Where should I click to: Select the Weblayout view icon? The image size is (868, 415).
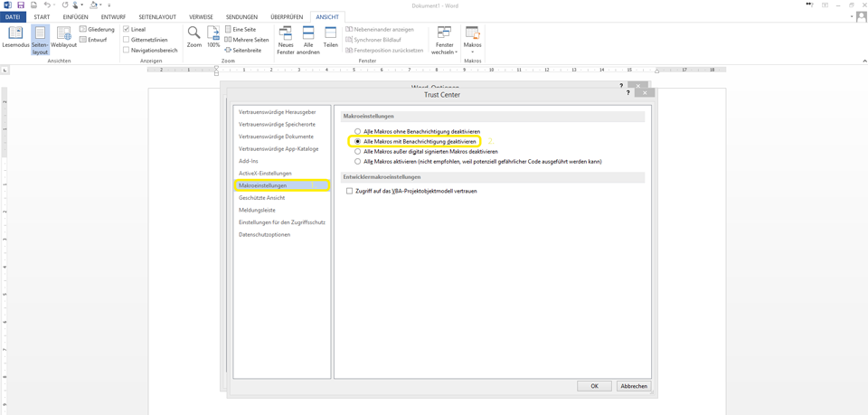tap(63, 38)
